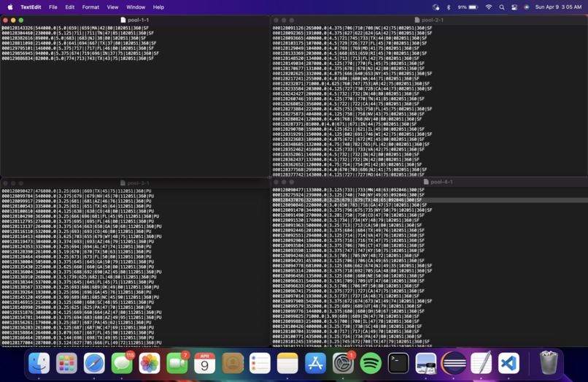Click the globe status icon in menu bar

[x=436, y=7]
